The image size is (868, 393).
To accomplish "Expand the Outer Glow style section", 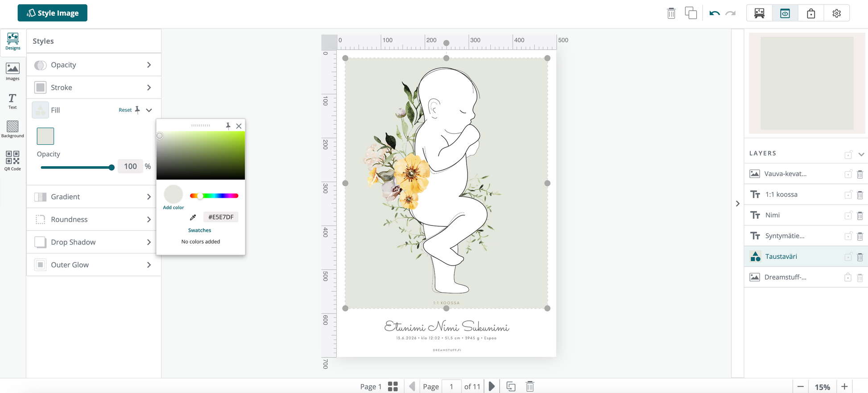I will coord(94,265).
